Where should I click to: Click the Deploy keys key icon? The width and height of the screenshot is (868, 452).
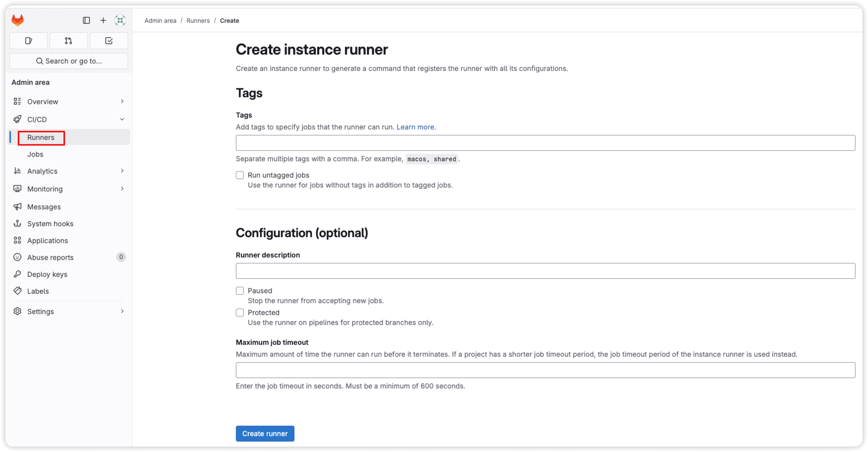point(17,274)
